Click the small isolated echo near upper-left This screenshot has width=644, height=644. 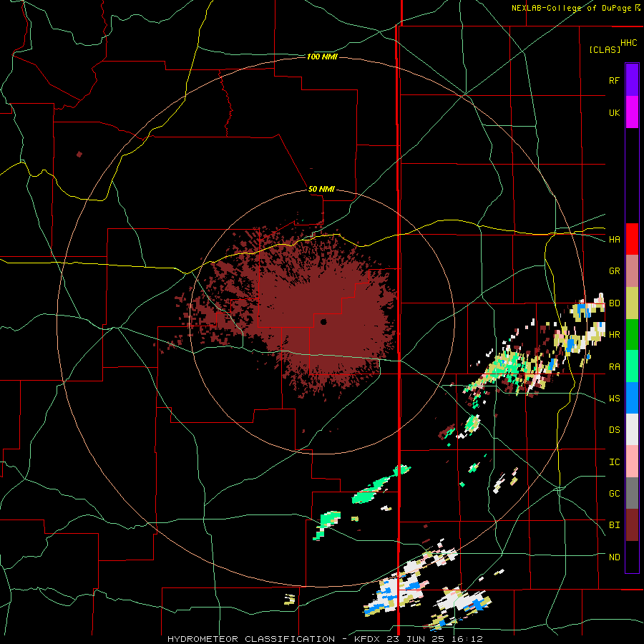click(79, 154)
